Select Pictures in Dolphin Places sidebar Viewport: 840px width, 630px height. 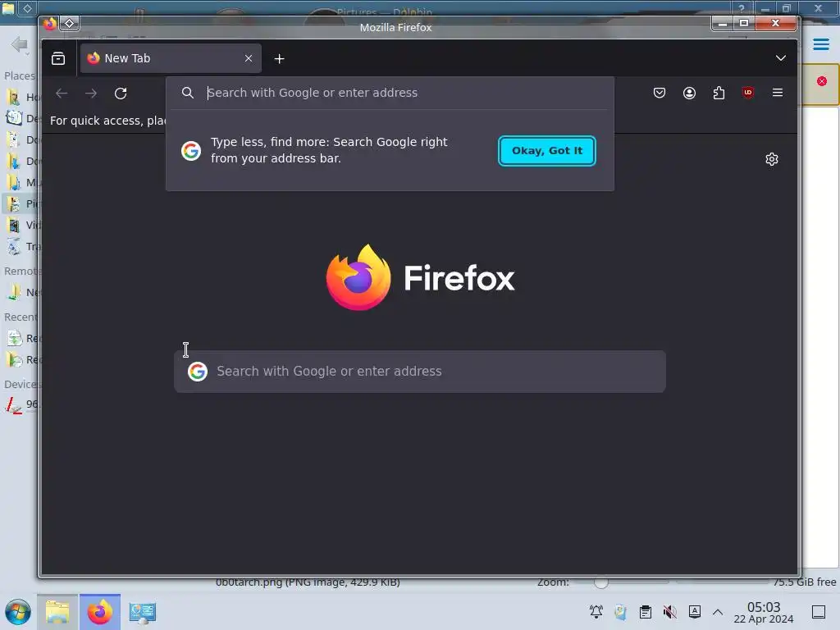click(21, 203)
